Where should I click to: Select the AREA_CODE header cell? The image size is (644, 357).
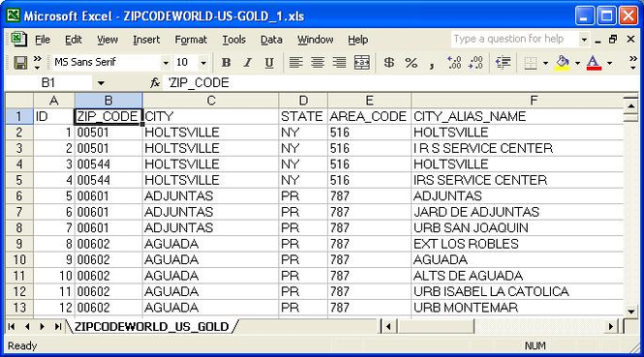point(369,116)
